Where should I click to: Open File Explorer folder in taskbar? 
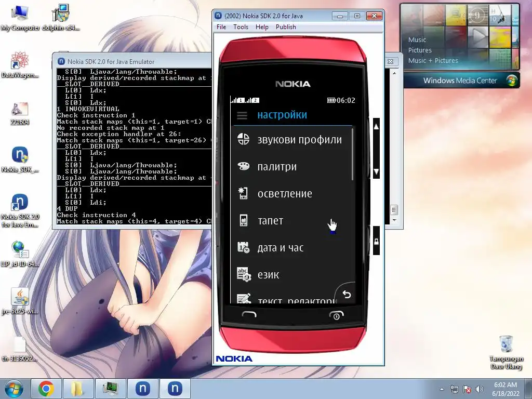tap(78, 389)
